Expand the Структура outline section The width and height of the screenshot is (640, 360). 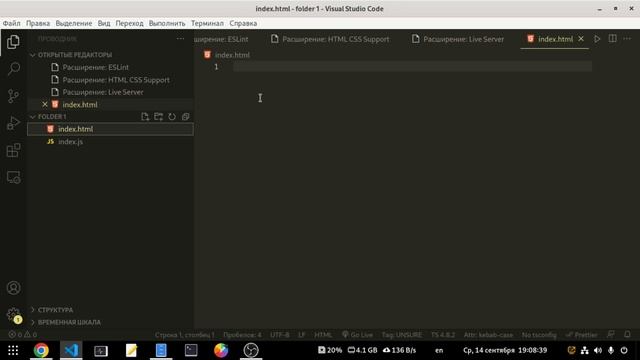[x=56, y=310]
